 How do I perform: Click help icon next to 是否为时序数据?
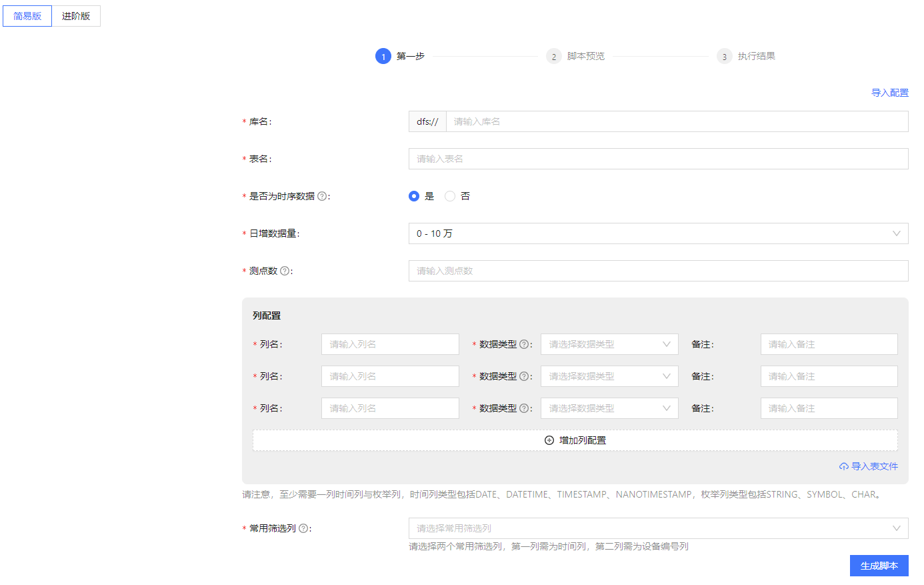pyautogui.click(x=322, y=196)
